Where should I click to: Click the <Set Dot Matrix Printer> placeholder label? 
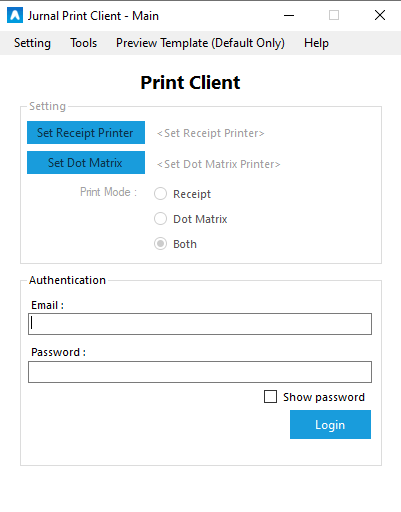[219, 164]
